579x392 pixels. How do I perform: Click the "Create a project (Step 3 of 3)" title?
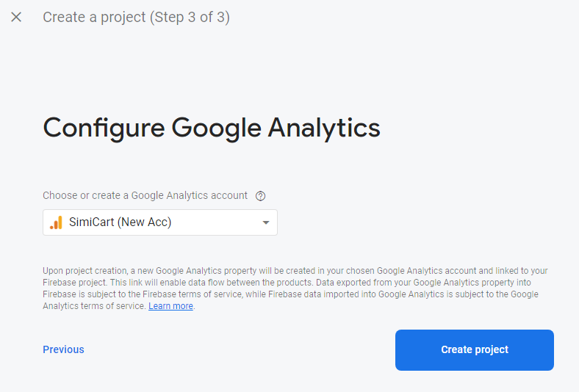tap(136, 17)
